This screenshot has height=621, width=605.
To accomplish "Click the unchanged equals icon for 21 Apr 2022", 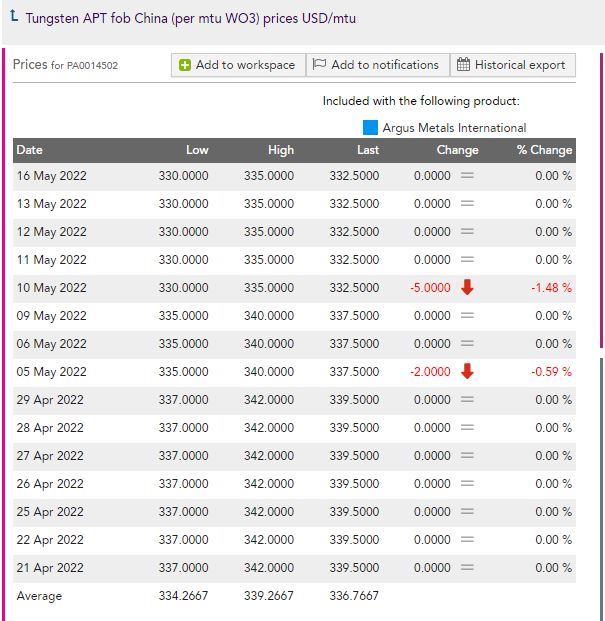I will point(467,568).
